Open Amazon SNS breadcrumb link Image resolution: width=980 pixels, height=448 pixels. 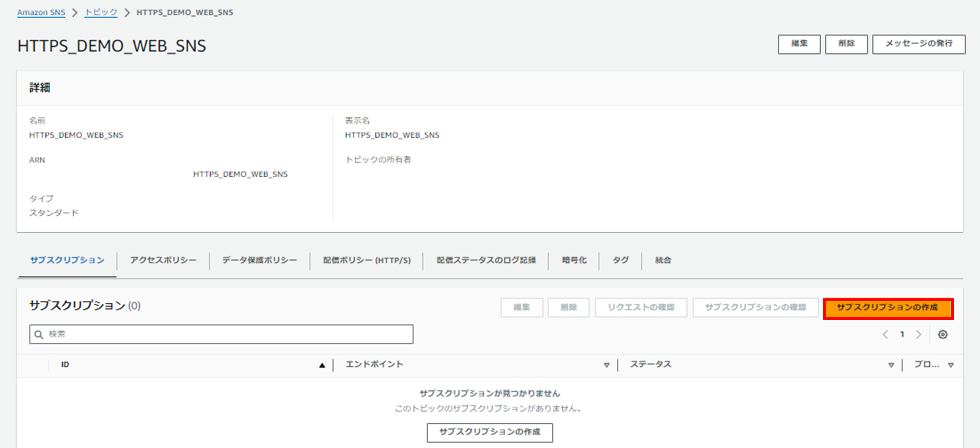(x=41, y=13)
